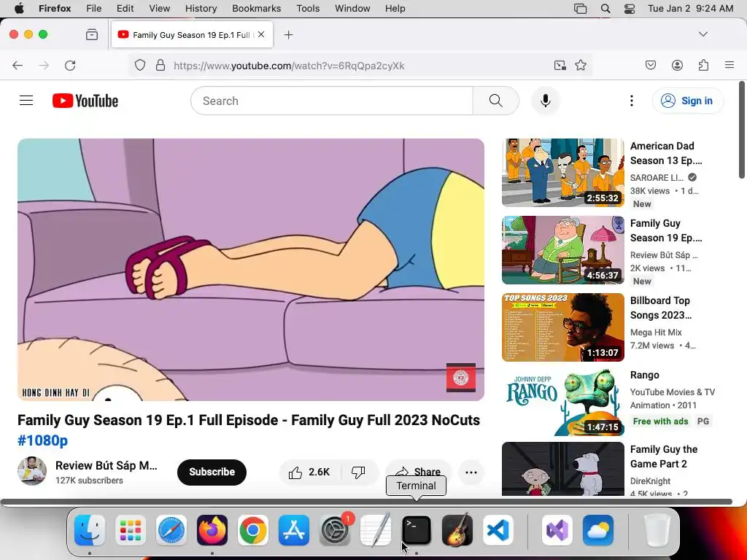The width and height of the screenshot is (747, 560).
Task: Open the Firefox extensions puzzle icon
Action: (x=704, y=65)
